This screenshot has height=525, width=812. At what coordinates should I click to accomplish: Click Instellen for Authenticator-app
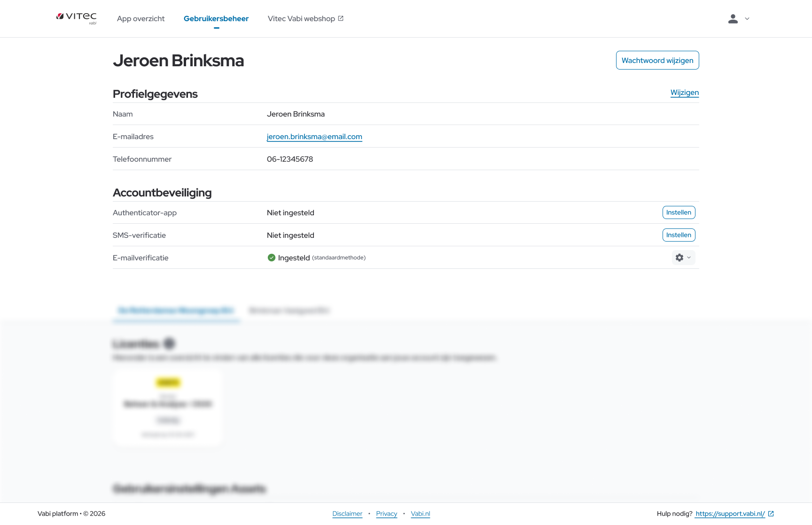tap(679, 212)
